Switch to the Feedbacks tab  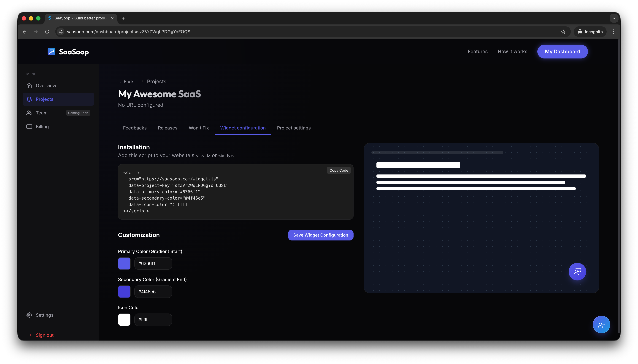point(135,128)
